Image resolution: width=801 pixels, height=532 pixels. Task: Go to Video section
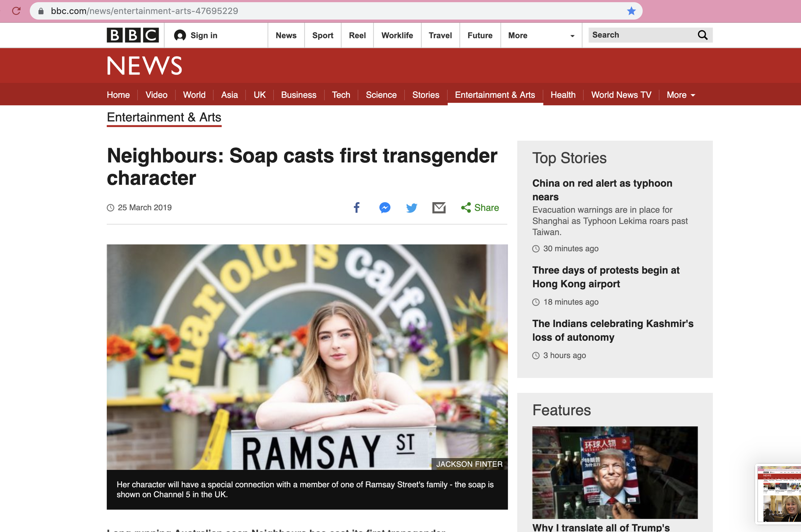[x=156, y=95]
